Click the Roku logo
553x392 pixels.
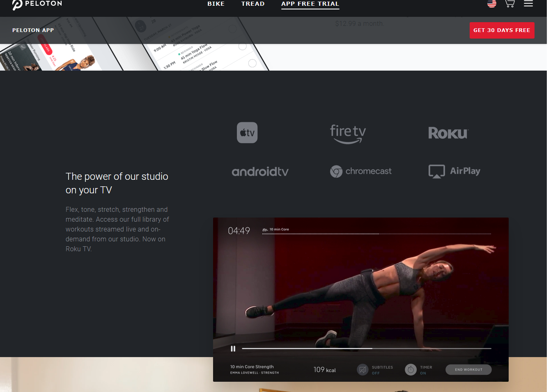(x=448, y=133)
